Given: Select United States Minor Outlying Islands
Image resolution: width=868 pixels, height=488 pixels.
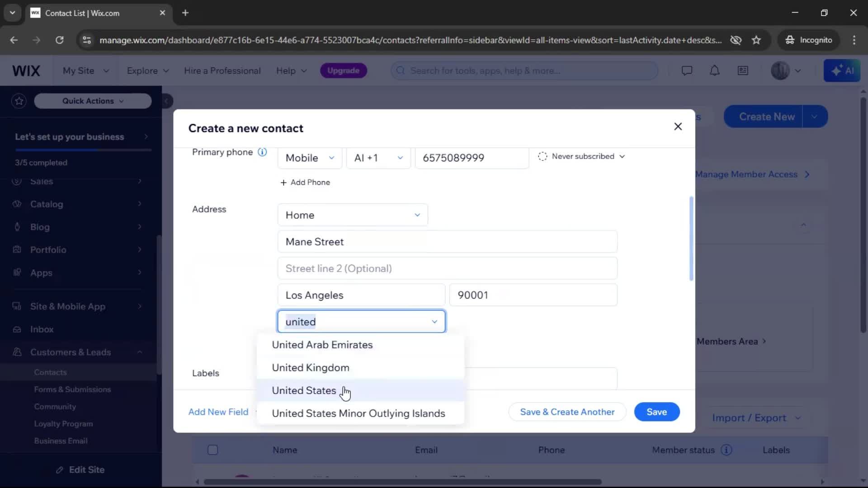Looking at the screenshot, I should click(x=360, y=413).
